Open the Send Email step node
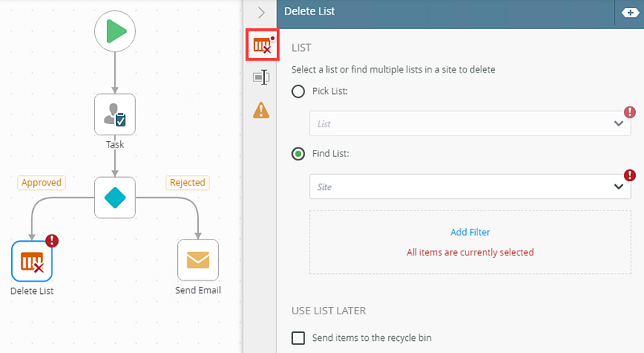The width and height of the screenshot is (644, 353). click(x=198, y=260)
